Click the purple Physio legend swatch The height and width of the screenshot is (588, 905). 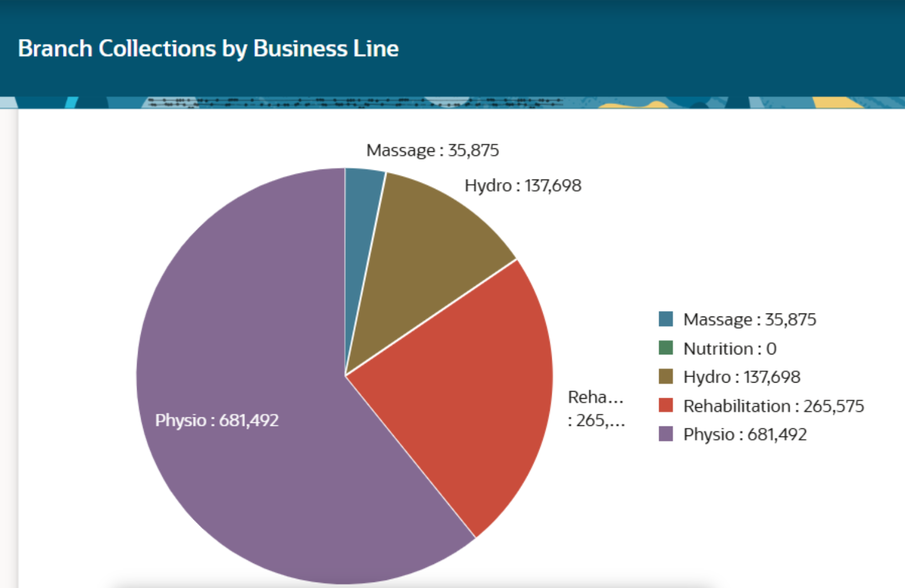[x=666, y=434]
